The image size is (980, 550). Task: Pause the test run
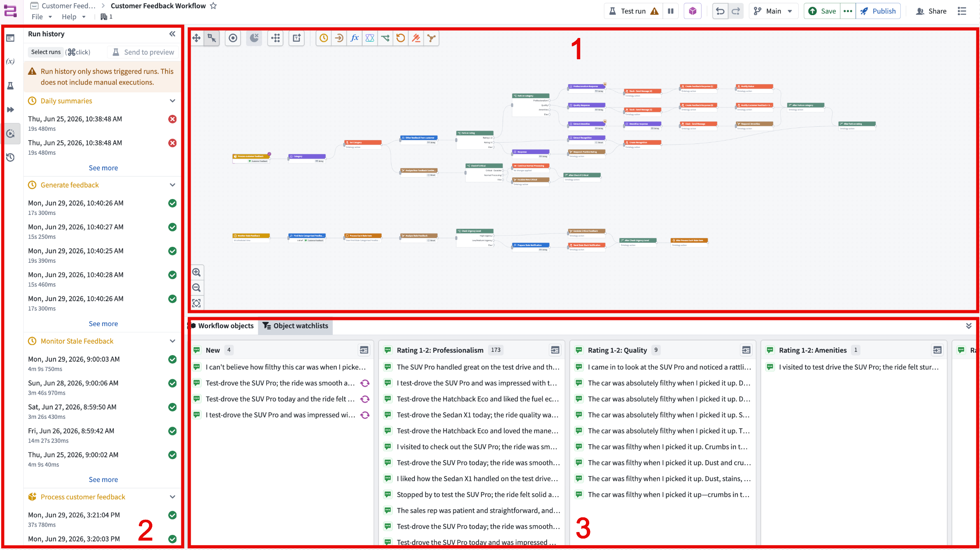[670, 11]
